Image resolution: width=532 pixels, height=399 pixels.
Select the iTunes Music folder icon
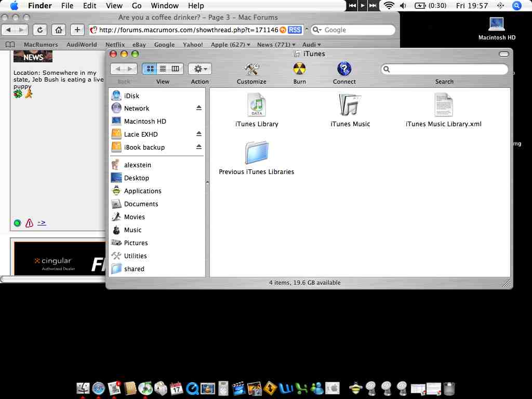350,105
